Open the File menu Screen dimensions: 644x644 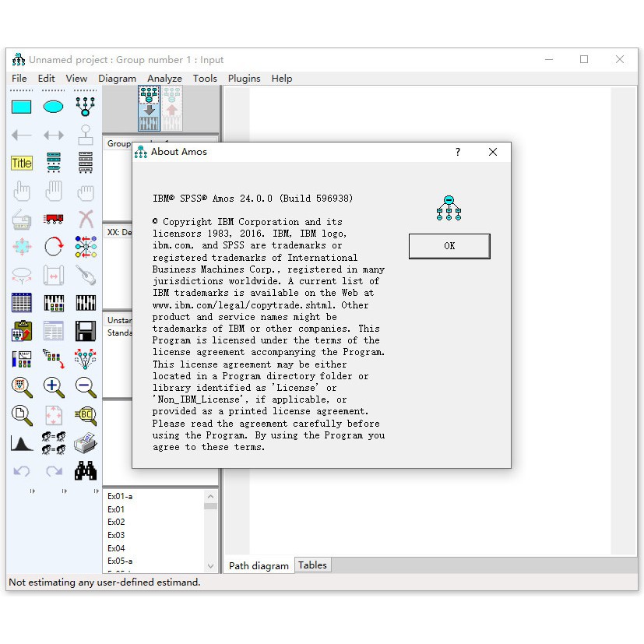19,79
